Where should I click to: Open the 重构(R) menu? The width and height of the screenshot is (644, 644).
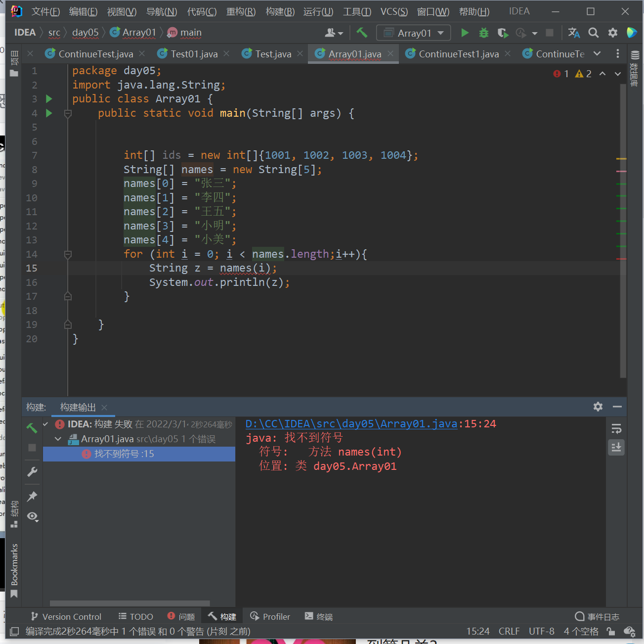point(241,11)
